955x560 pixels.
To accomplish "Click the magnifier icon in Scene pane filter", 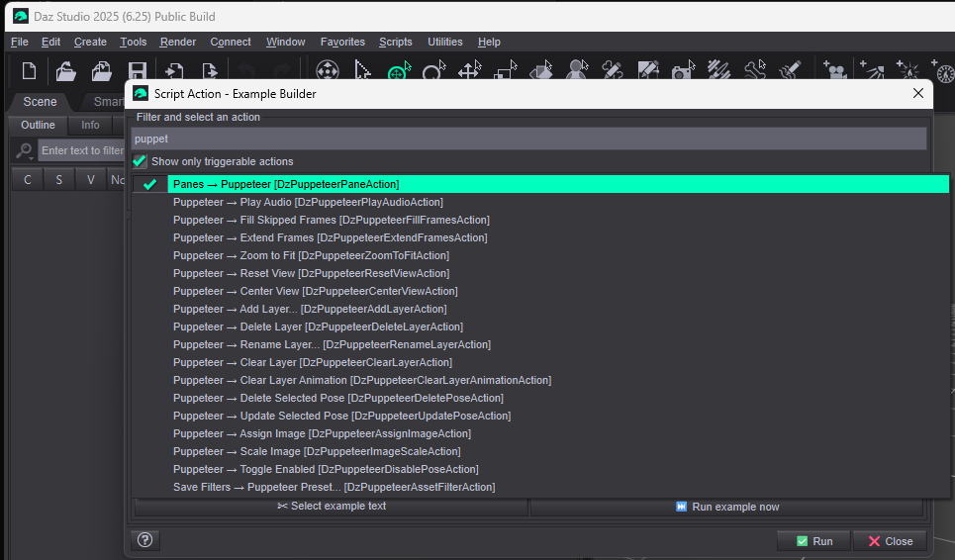I will (x=25, y=149).
